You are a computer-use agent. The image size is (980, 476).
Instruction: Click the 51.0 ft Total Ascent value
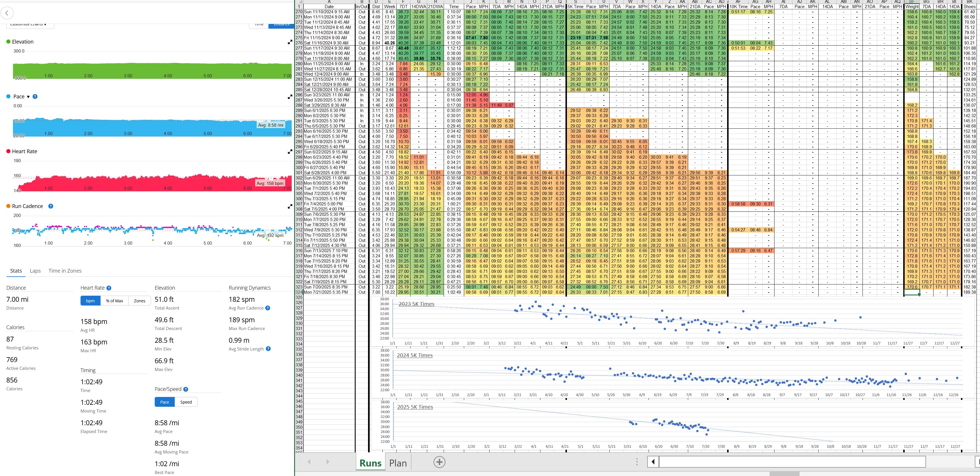pos(164,299)
